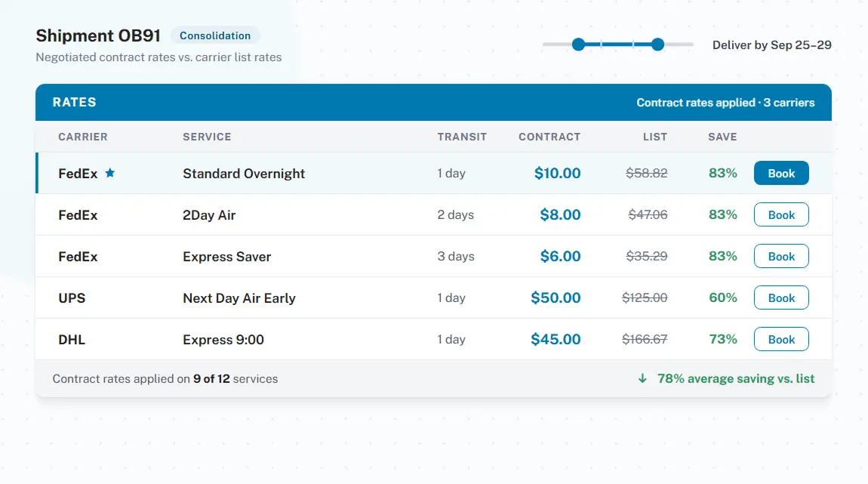Viewport: 868px width, 484px height.
Task: Click Contract rates applied · 3 carriers
Action: pos(725,103)
